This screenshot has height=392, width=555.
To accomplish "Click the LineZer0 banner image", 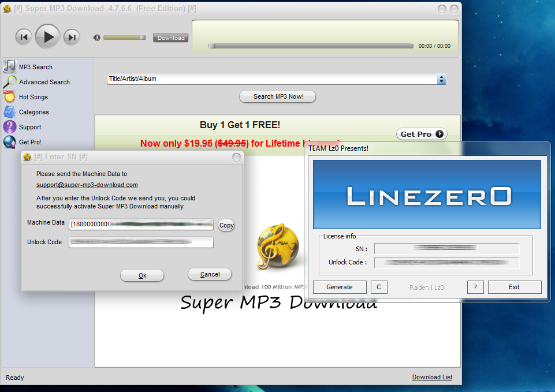I will (x=427, y=194).
